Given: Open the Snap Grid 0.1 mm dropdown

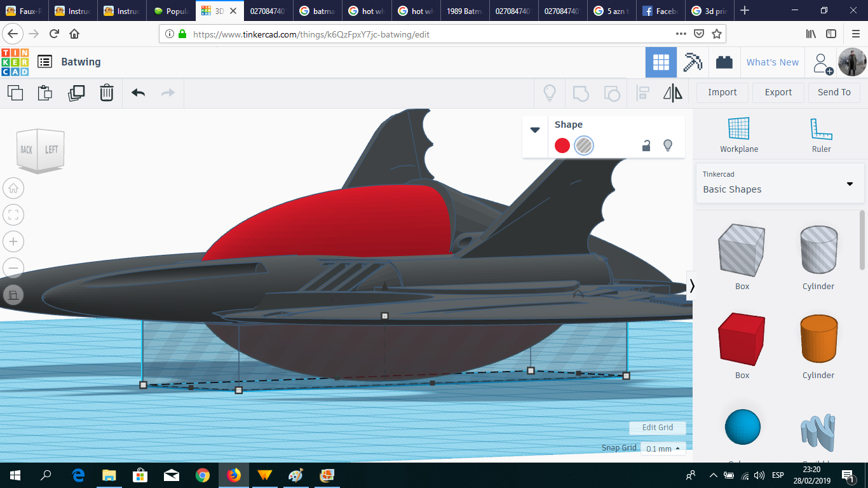Looking at the screenshot, I should coord(663,449).
